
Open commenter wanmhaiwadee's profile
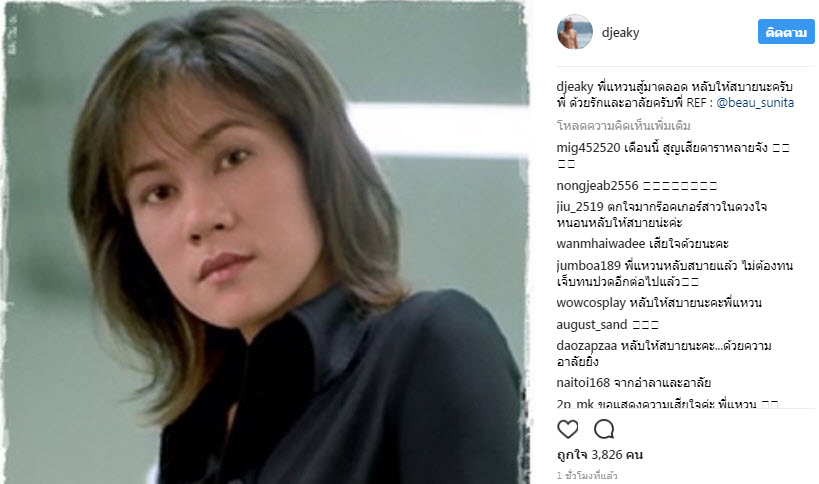coord(601,244)
